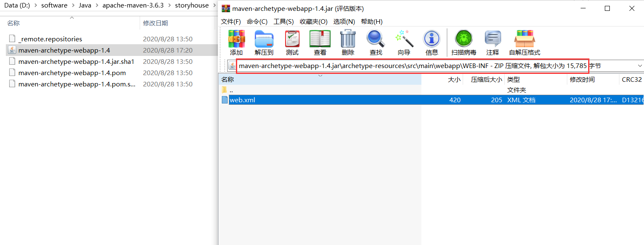Screen dimensions: 644x245
Task: Sort by the Size (大小) column
Action: [x=442, y=79]
